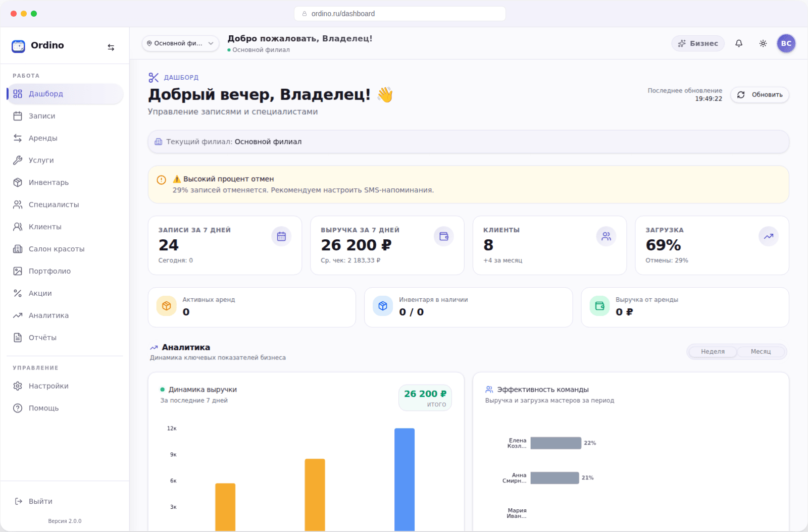Click the building icon in Текущий филиал bar
This screenshot has height=532, width=808.
coord(159,142)
